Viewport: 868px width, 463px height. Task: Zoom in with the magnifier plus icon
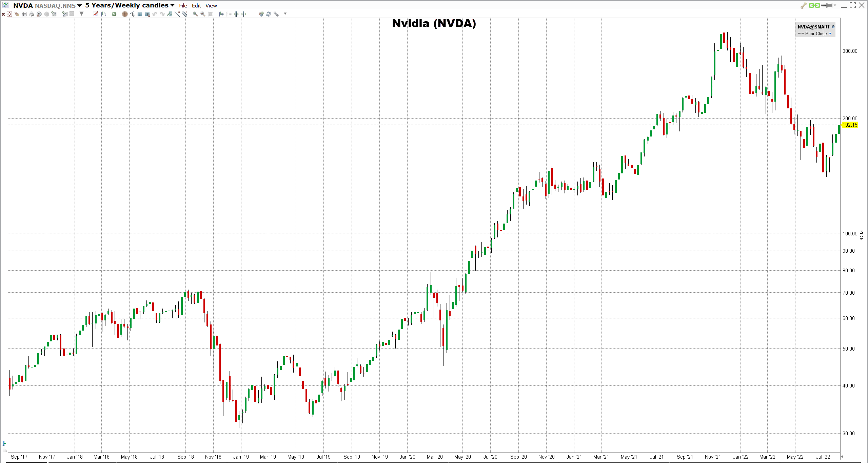click(x=195, y=14)
